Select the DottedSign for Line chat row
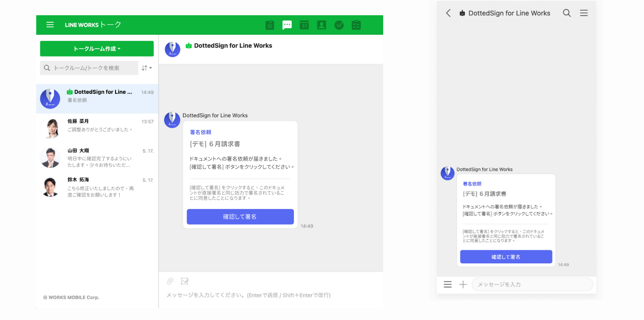The image size is (644, 320). point(97,99)
